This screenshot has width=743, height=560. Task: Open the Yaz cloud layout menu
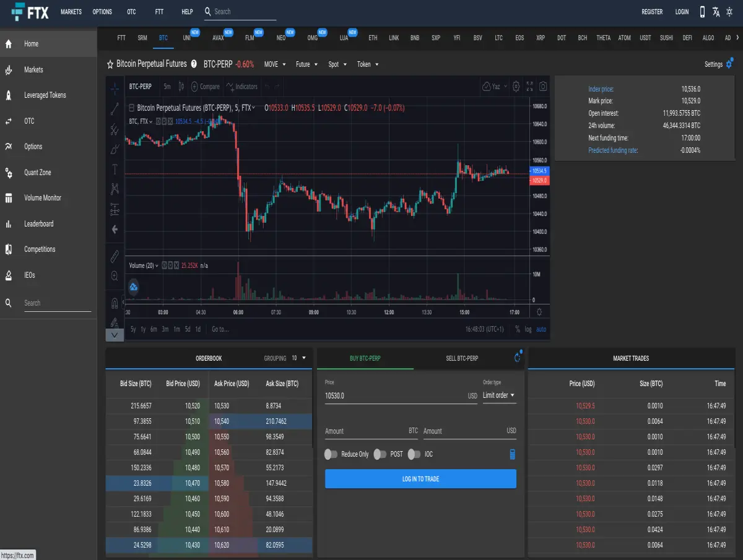(495, 87)
